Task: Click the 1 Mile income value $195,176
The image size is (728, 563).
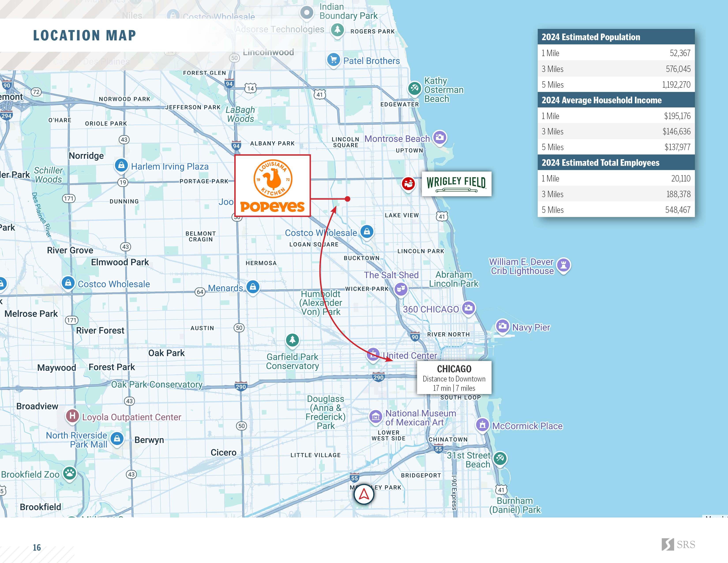Action: [x=677, y=116]
